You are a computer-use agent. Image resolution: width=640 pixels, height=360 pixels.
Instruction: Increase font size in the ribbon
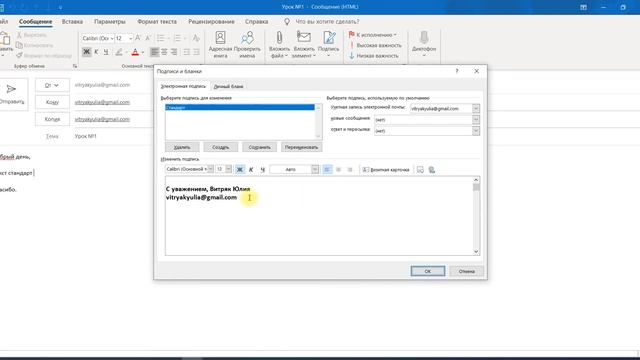click(x=138, y=38)
